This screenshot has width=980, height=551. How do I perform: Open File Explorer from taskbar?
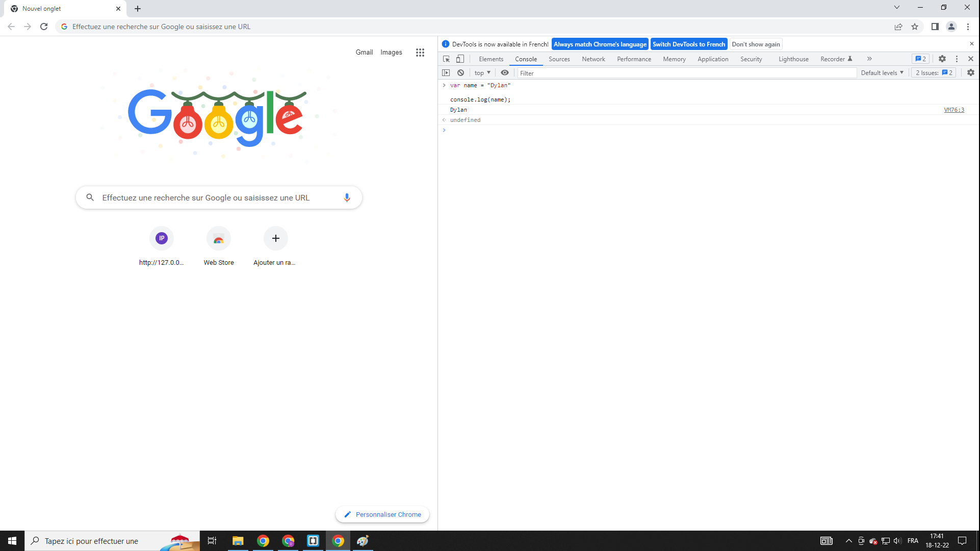(x=238, y=541)
